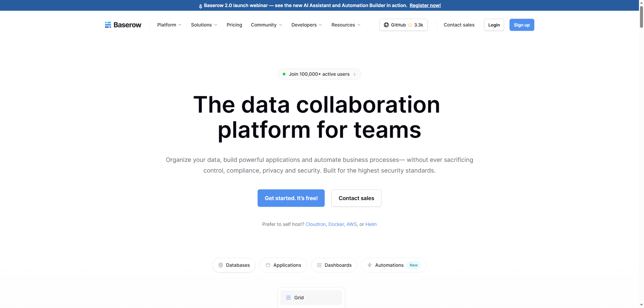Click the window icon on Applications tab
This screenshot has width=644, height=308.
(x=268, y=265)
